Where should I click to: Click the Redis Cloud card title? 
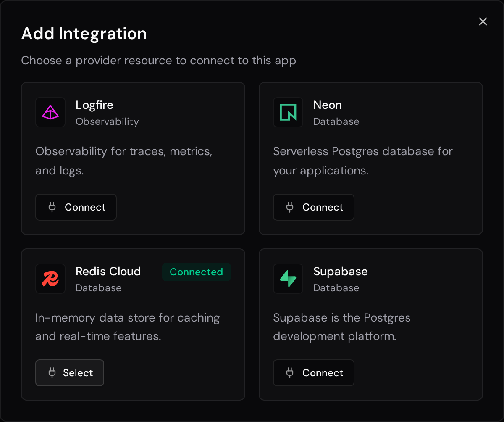[108, 272]
